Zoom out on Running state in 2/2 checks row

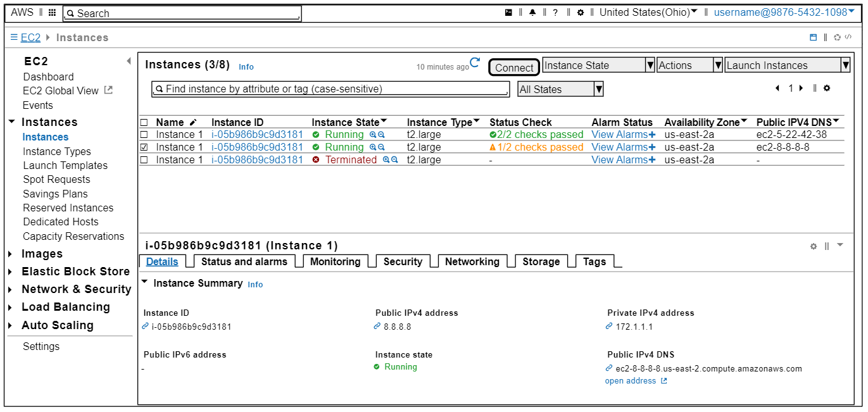(381, 135)
